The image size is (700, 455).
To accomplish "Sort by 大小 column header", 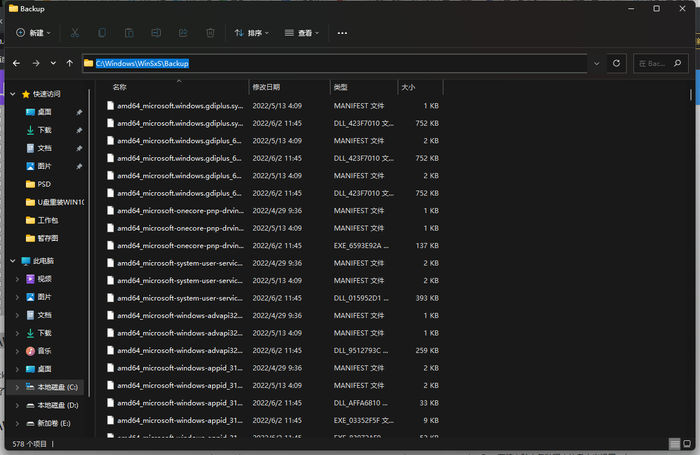I will click(408, 87).
